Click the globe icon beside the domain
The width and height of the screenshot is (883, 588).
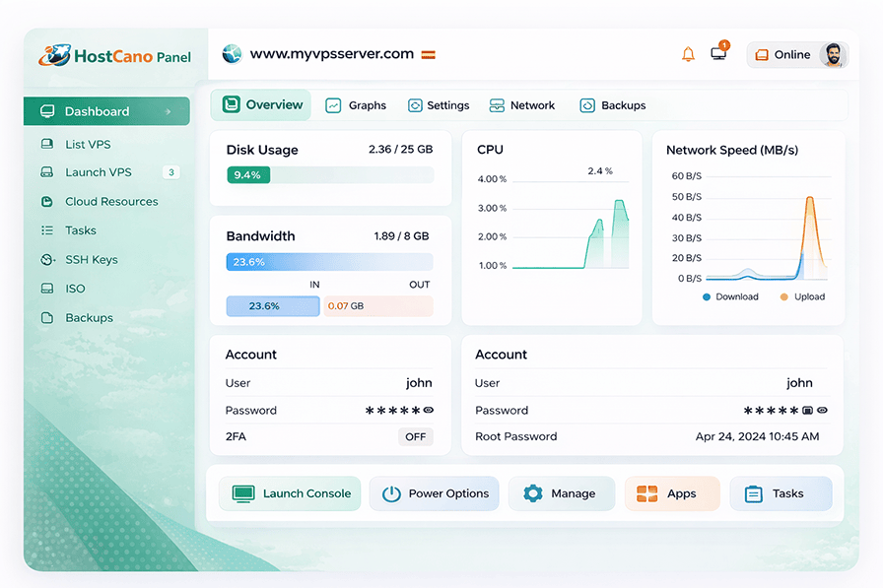coord(232,54)
